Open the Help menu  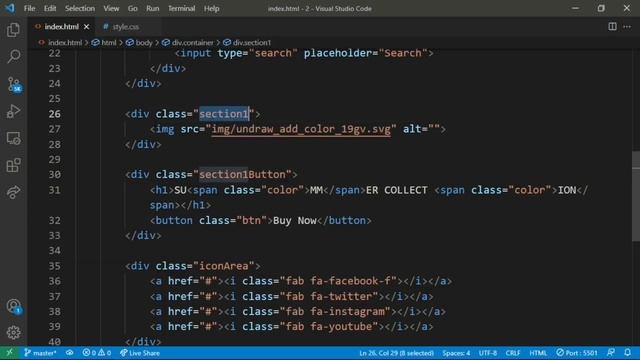tap(211, 8)
